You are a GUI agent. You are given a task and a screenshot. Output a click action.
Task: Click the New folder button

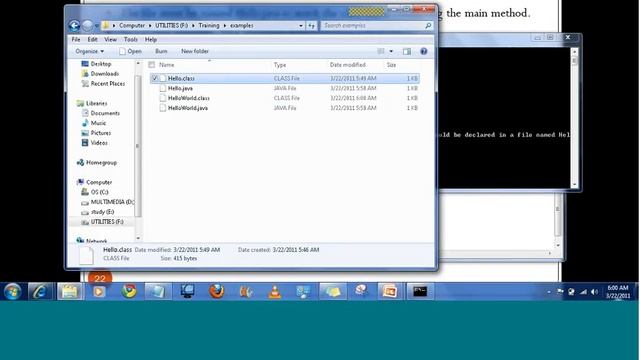(195, 51)
